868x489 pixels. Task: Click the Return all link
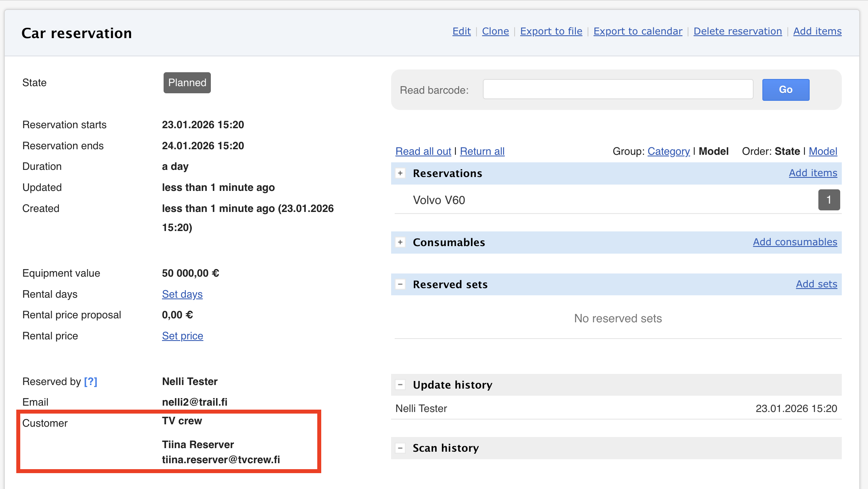click(482, 151)
